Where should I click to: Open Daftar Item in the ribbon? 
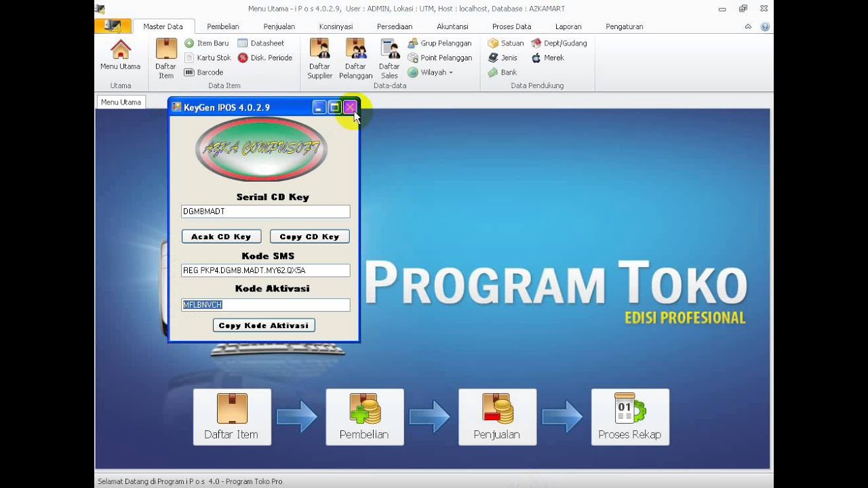(166, 59)
